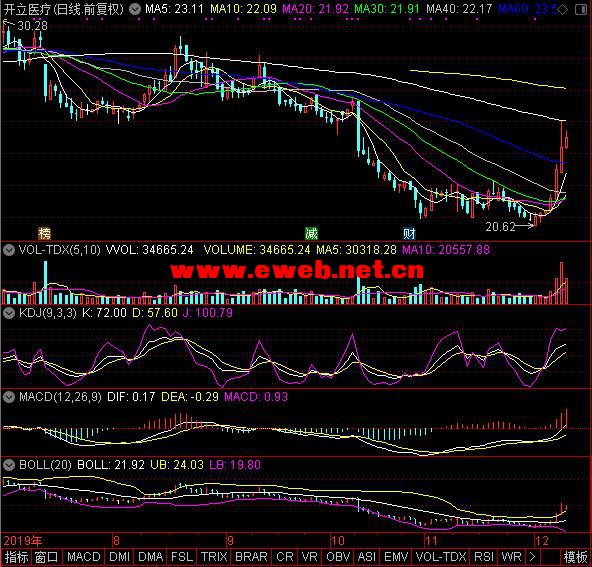
Task: Select the 窗口 tab in bottom bar
Action: coord(47,557)
